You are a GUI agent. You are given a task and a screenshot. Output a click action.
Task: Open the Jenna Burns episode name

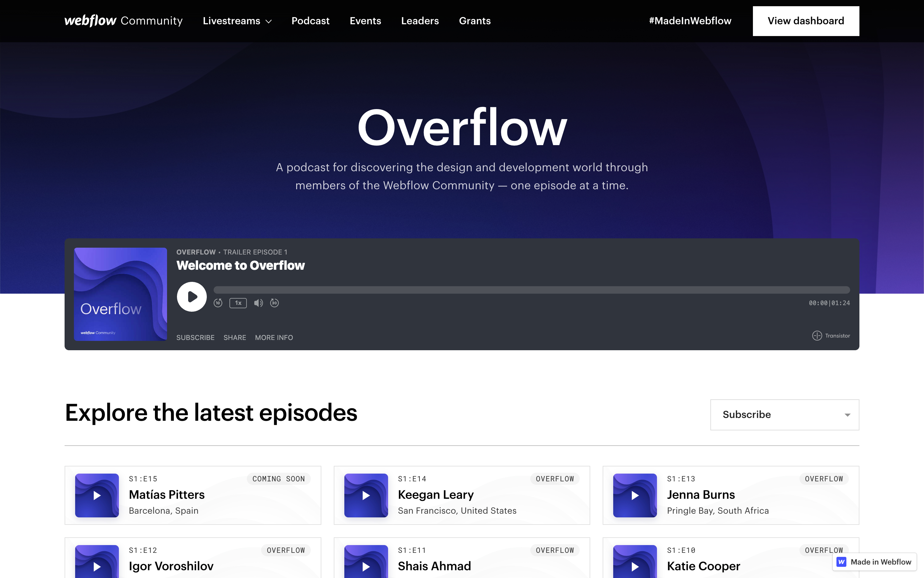pyautogui.click(x=701, y=495)
